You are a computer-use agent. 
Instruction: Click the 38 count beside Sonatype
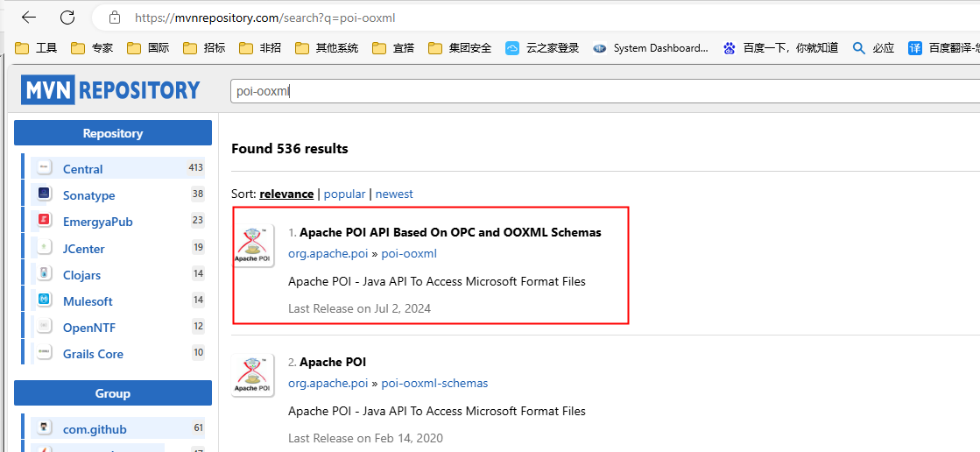(x=198, y=194)
